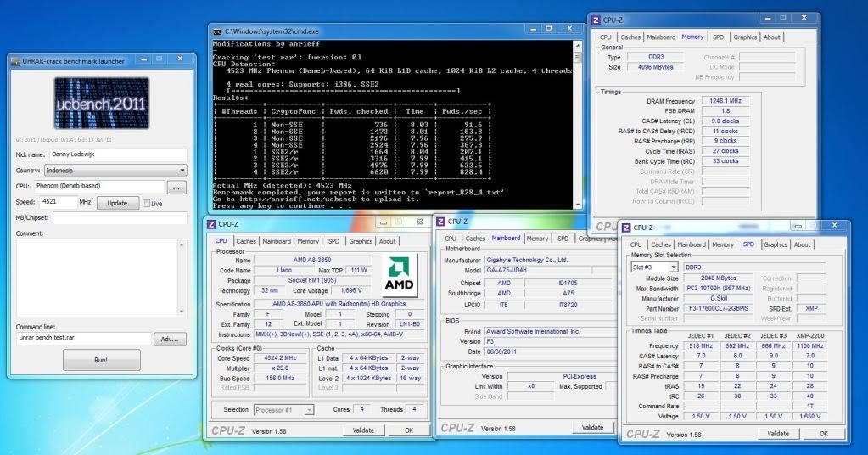Image resolution: width=868 pixels, height=455 pixels.
Task: Click CPU-Z Memory window title icon
Action: coord(596,20)
